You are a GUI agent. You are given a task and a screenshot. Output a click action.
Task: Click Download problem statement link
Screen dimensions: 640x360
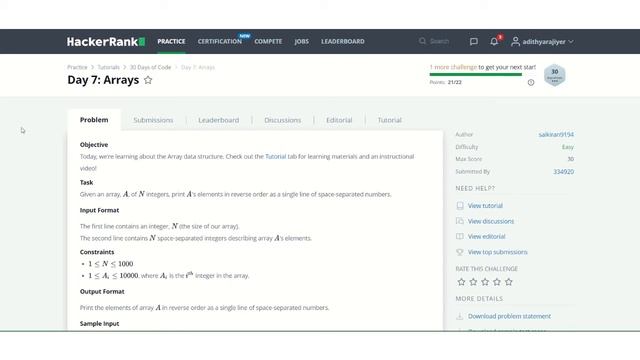click(x=509, y=316)
